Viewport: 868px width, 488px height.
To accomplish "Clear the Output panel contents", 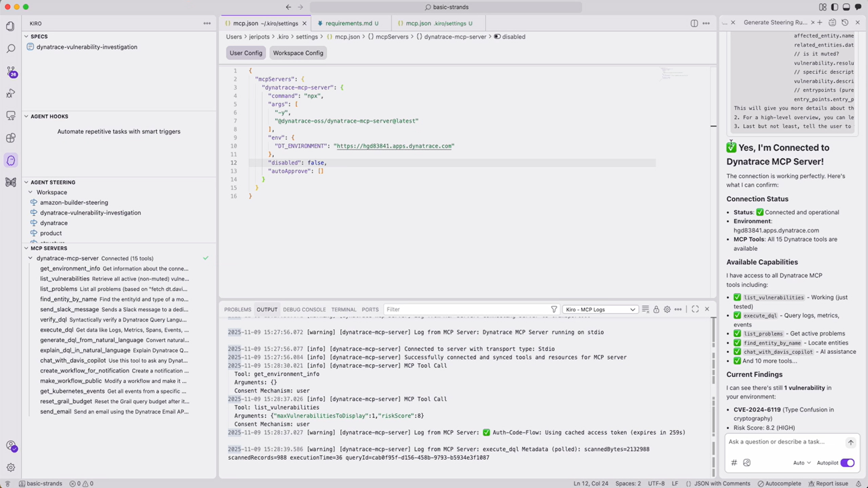I will [x=646, y=309].
